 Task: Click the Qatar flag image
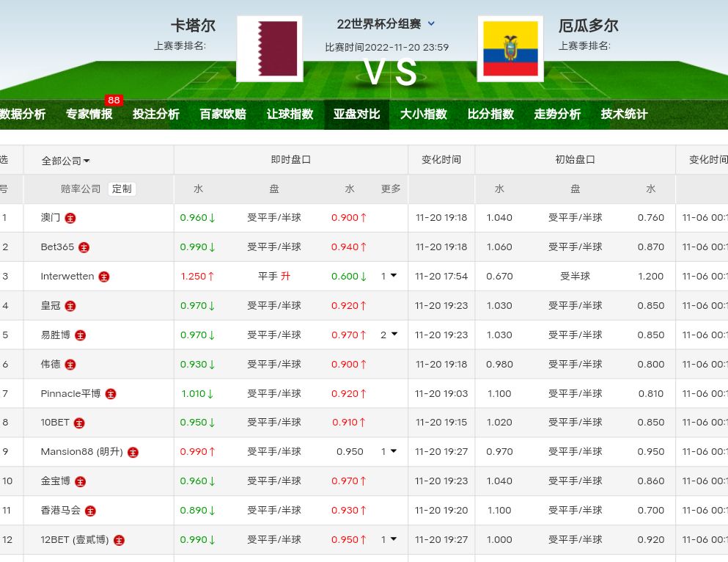click(270, 49)
